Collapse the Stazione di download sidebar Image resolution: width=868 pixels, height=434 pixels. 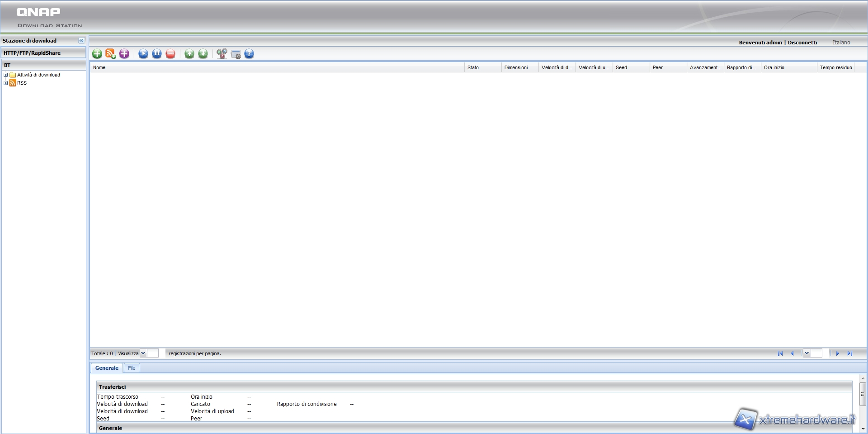pyautogui.click(x=81, y=41)
